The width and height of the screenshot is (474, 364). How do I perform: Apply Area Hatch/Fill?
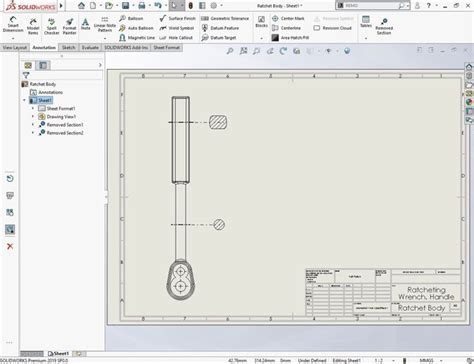(x=290, y=38)
